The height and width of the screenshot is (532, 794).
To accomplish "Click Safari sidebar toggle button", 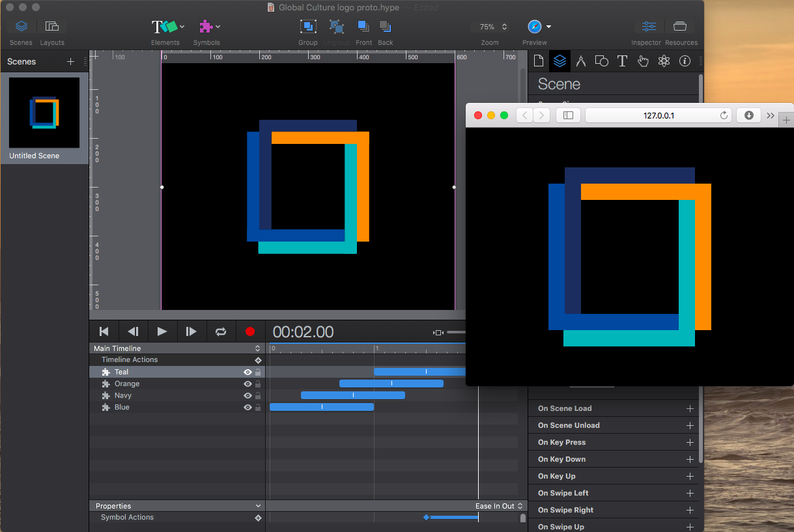I will point(568,115).
